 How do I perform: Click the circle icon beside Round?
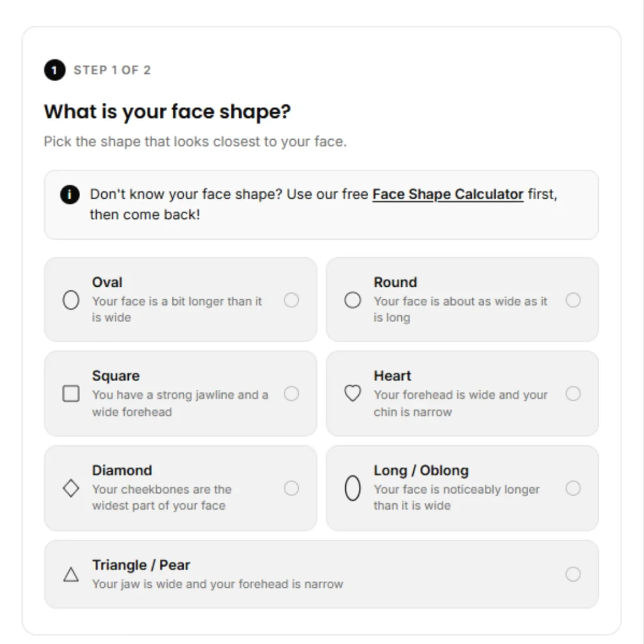[353, 300]
